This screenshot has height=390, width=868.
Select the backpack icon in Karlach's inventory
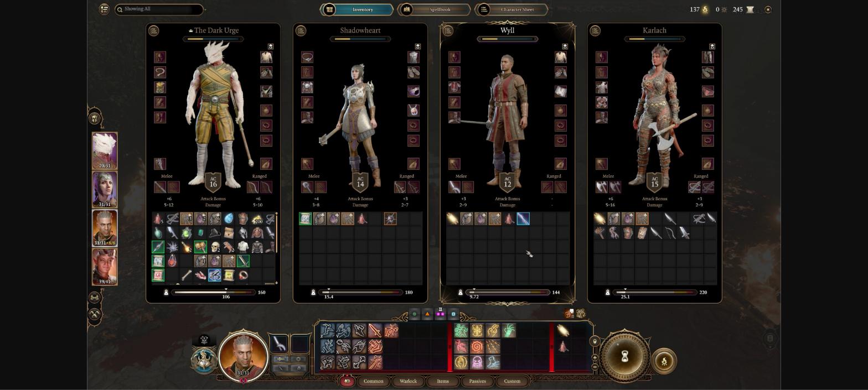click(x=628, y=233)
